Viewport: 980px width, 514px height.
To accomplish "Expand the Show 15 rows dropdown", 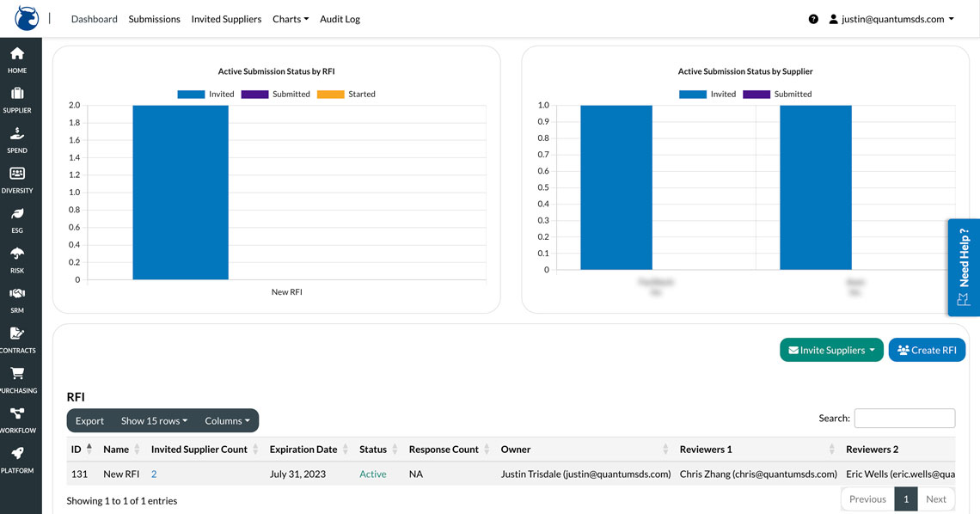I will coord(154,420).
